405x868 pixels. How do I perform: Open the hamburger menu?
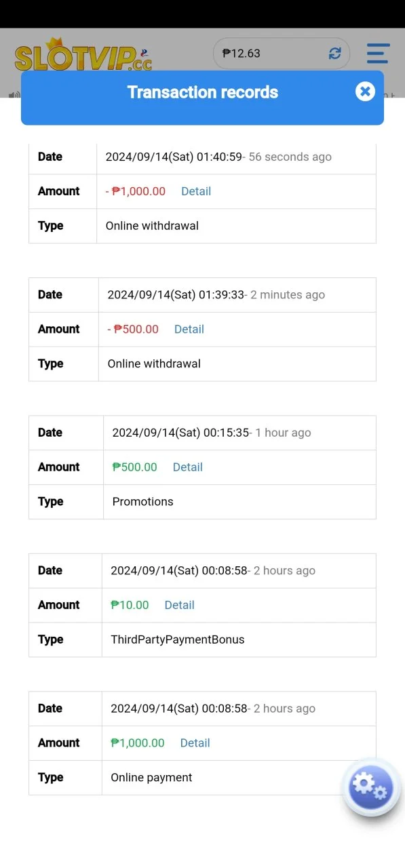point(378,54)
